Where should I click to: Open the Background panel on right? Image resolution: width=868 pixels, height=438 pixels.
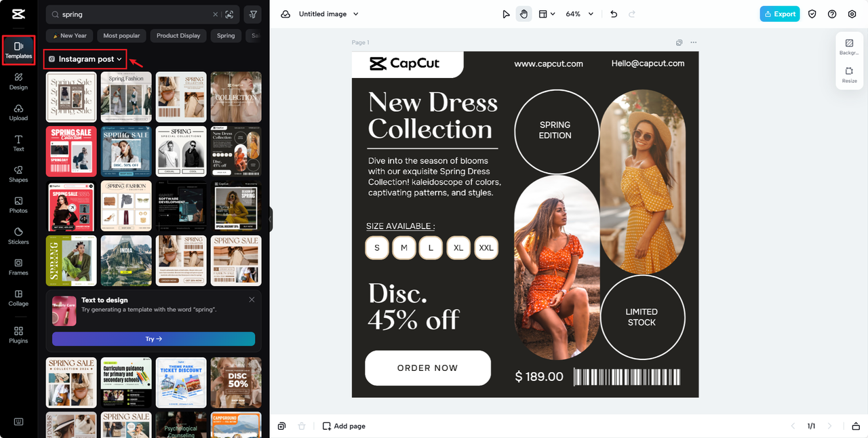point(849,47)
